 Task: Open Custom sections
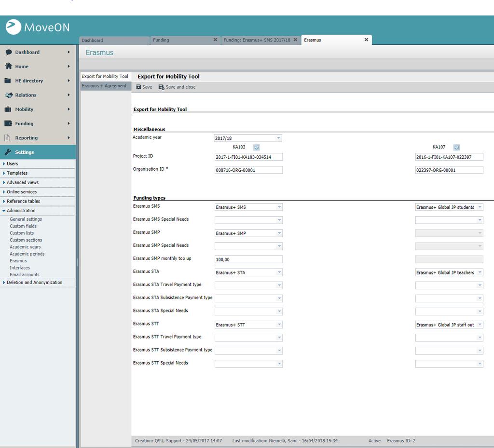tap(26, 240)
